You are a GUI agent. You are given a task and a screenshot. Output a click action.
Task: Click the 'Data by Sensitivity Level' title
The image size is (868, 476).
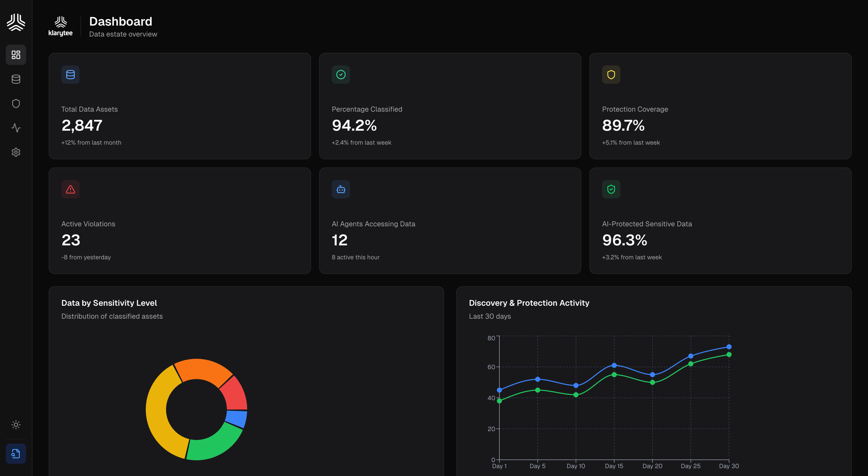tap(109, 303)
